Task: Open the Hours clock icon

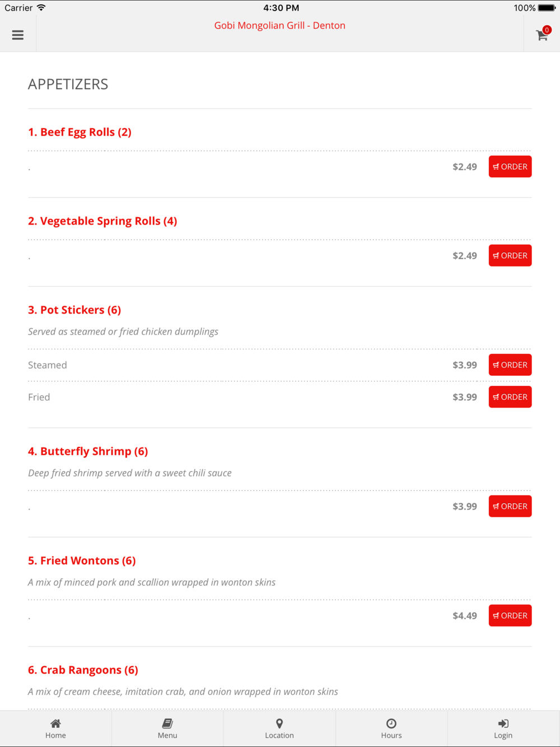Action: pyautogui.click(x=391, y=723)
